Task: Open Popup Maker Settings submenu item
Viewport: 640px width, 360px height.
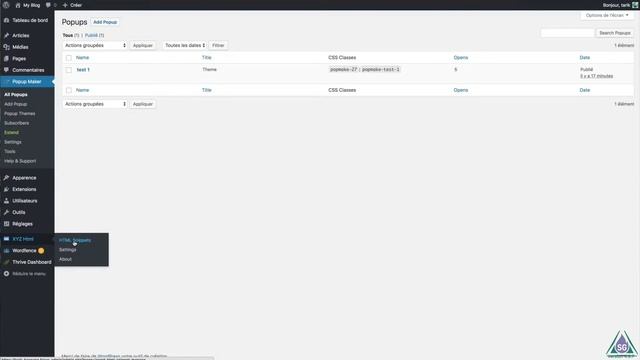Action: (x=13, y=142)
